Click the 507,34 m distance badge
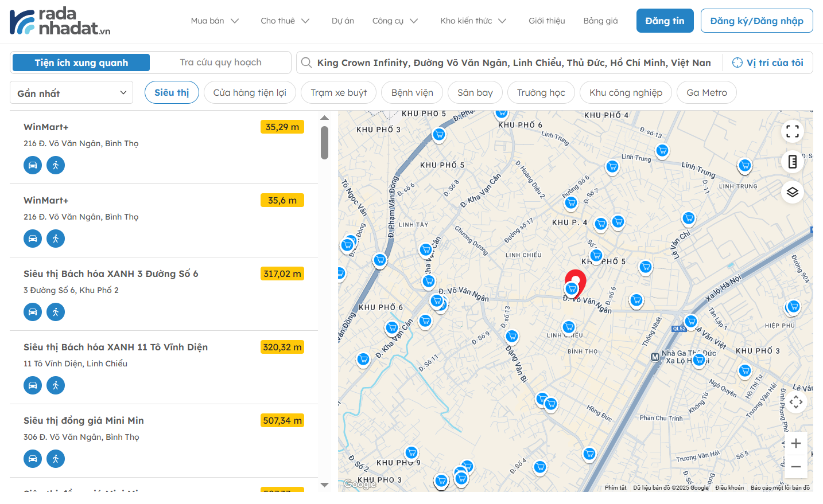Screen dimensions: 823x504 (282, 420)
